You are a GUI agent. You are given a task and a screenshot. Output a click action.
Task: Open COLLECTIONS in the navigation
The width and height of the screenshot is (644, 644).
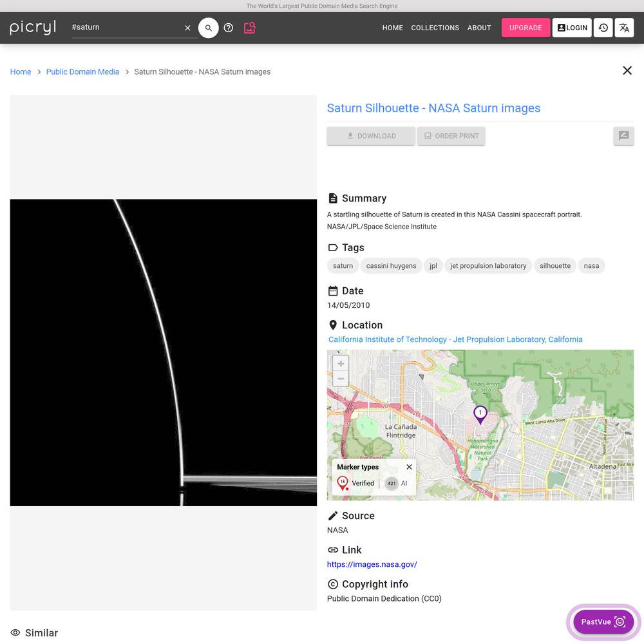point(435,28)
